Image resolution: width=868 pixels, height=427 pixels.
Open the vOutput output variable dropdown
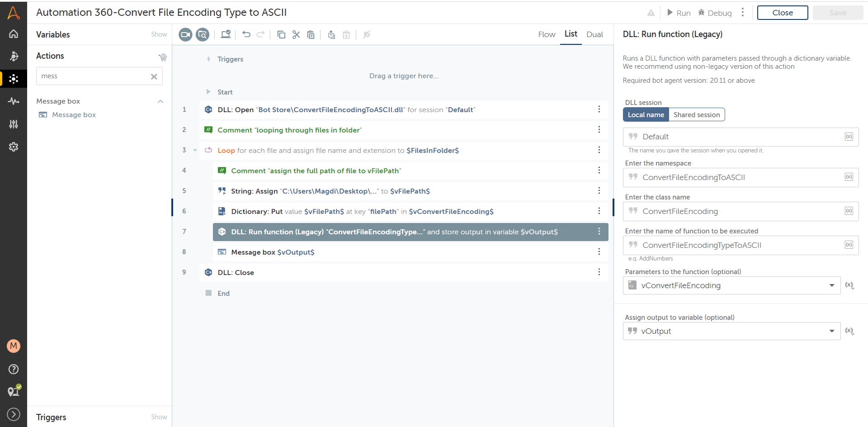(x=831, y=331)
